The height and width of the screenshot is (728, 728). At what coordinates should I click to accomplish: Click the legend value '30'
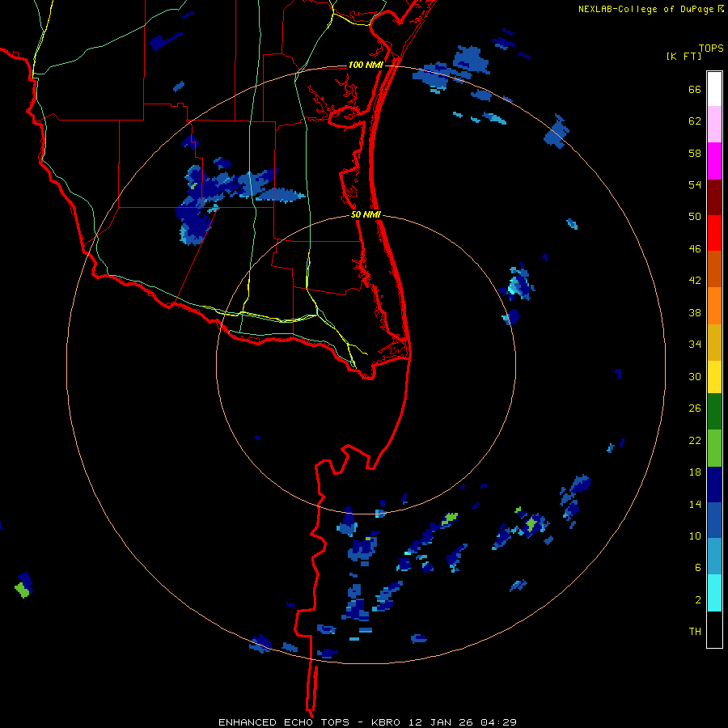coord(695,376)
